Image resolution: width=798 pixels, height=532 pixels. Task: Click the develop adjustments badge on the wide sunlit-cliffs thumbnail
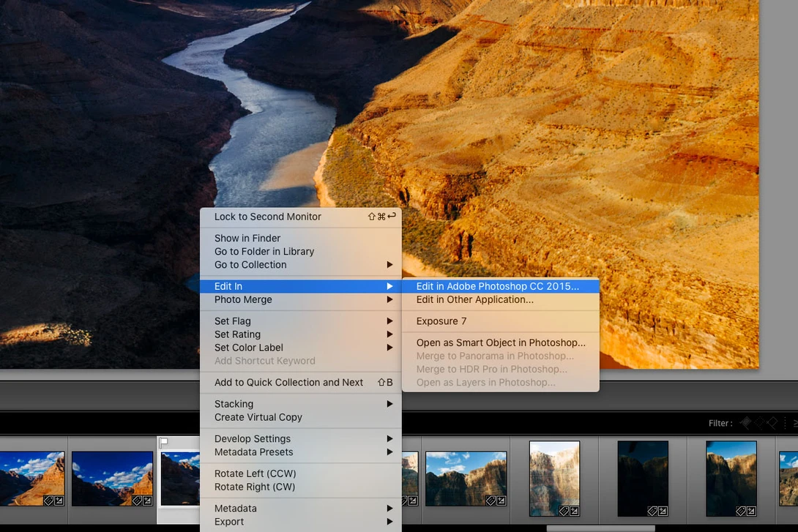click(501, 501)
